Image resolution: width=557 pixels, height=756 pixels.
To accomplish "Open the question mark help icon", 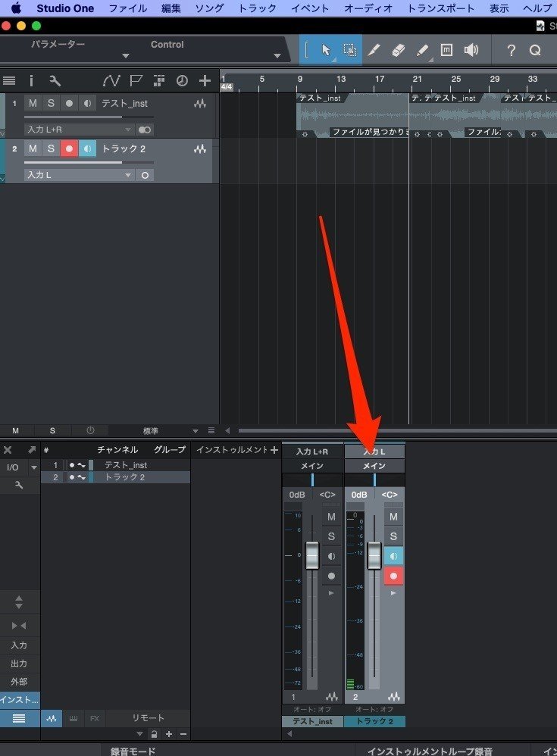I will point(512,50).
